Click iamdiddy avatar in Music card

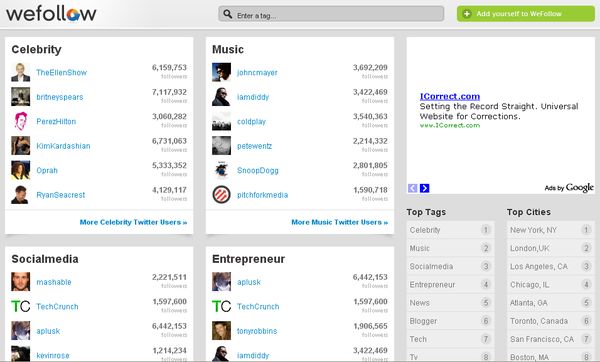pos(222,97)
